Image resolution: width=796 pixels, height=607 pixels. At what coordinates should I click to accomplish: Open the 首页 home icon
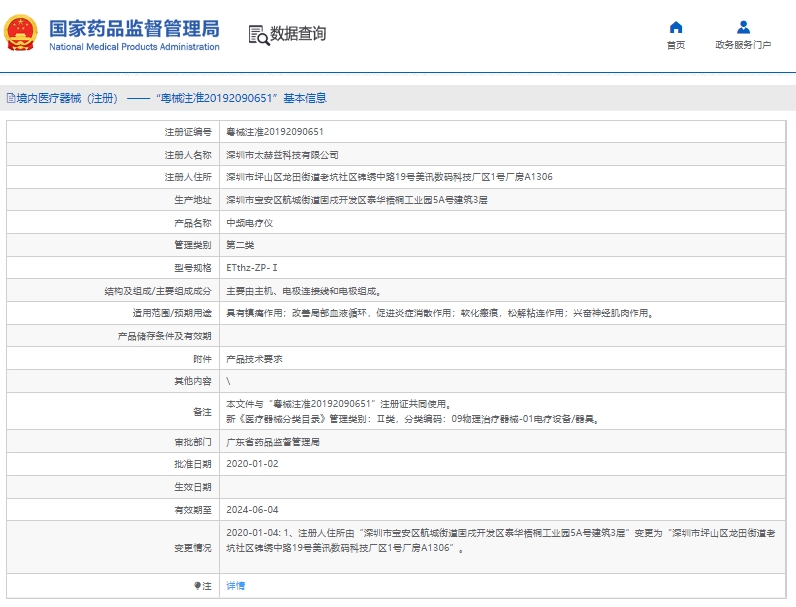676,27
